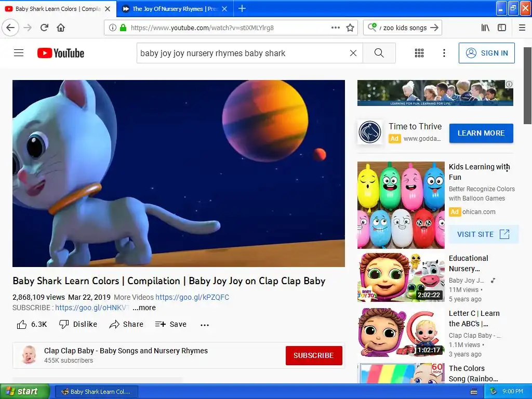The width and height of the screenshot is (532, 399).
Task: Submit the zoo kids songs search arrow
Action: 434,28
